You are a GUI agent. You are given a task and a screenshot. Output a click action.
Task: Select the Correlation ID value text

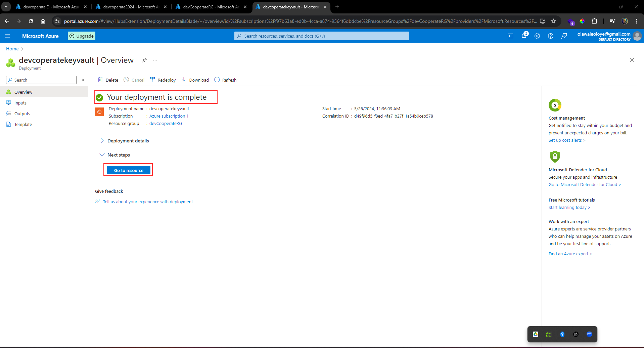click(x=394, y=116)
